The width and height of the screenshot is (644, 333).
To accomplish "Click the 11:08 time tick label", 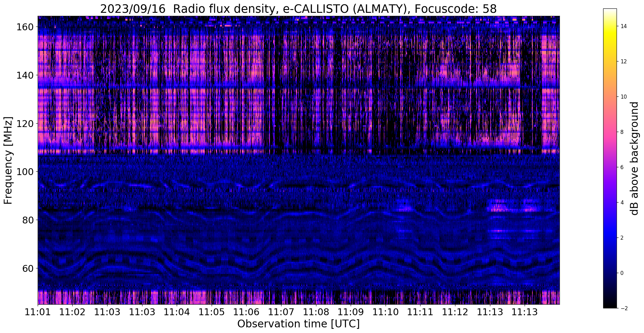I will (x=316, y=312).
